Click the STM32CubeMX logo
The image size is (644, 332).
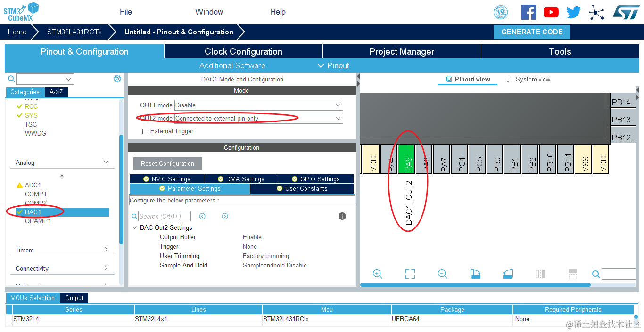21,12
